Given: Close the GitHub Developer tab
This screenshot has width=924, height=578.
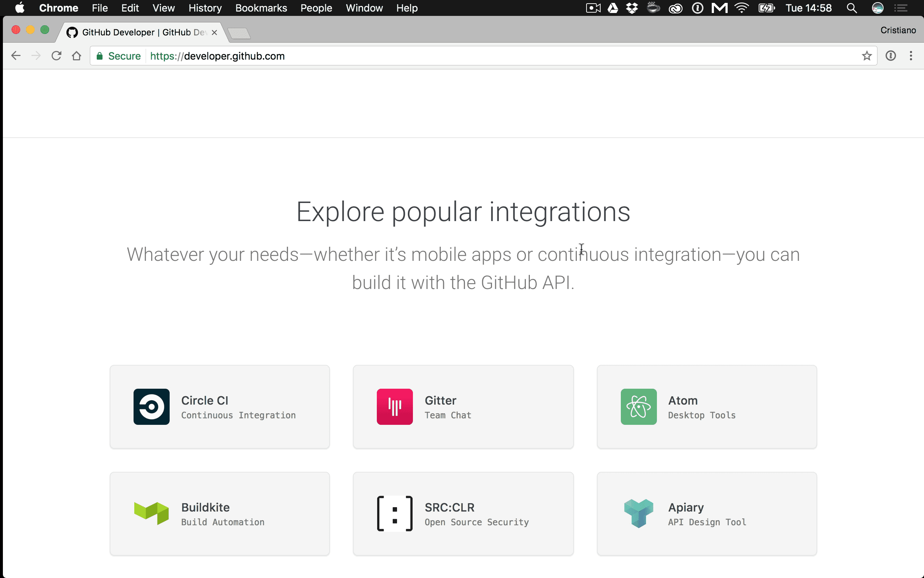Looking at the screenshot, I should [214, 33].
